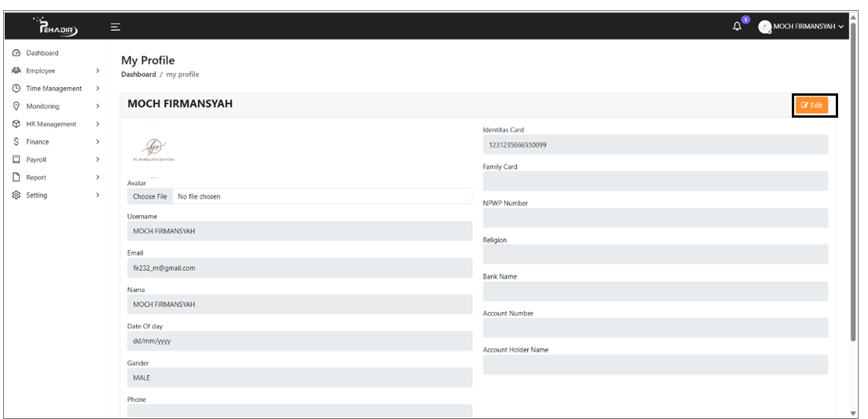This screenshot has height=419, width=868.
Task: Click the Monitoring location pin icon
Action: (16, 106)
